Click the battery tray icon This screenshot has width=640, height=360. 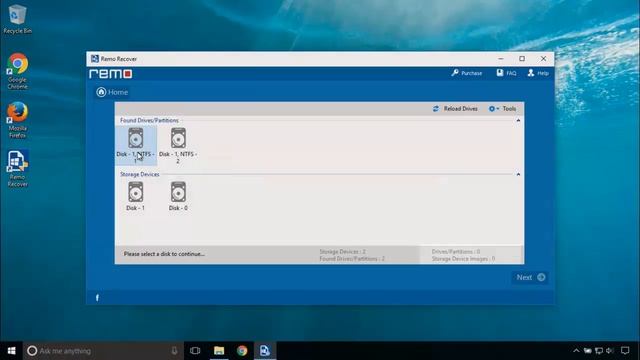[587, 351]
